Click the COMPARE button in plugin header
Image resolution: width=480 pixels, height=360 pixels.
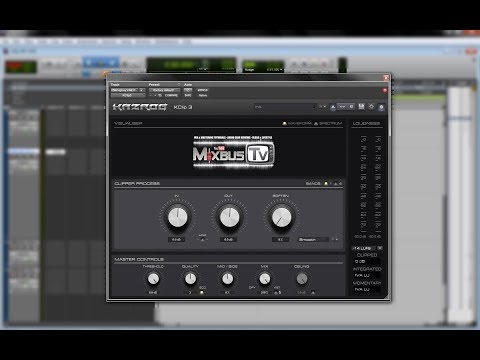tap(171, 95)
